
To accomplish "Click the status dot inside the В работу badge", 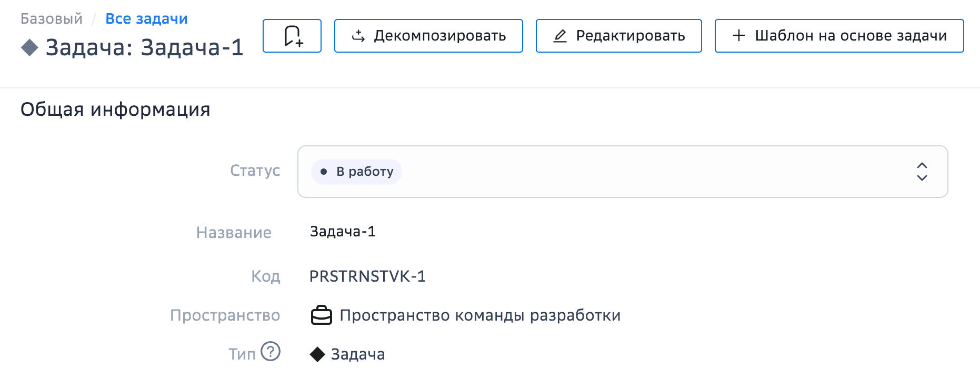I will point(323,172).
